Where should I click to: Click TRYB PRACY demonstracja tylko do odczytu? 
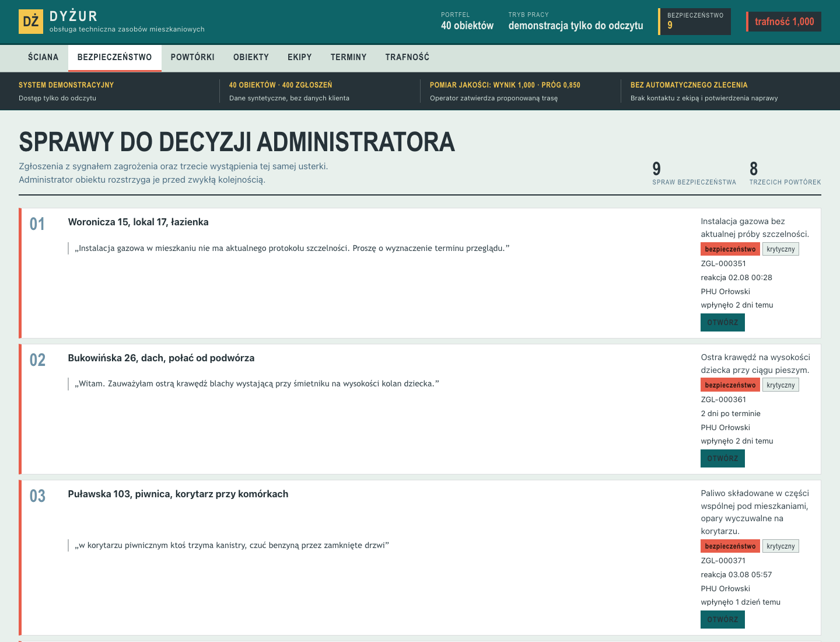click(x=576, y=22)
